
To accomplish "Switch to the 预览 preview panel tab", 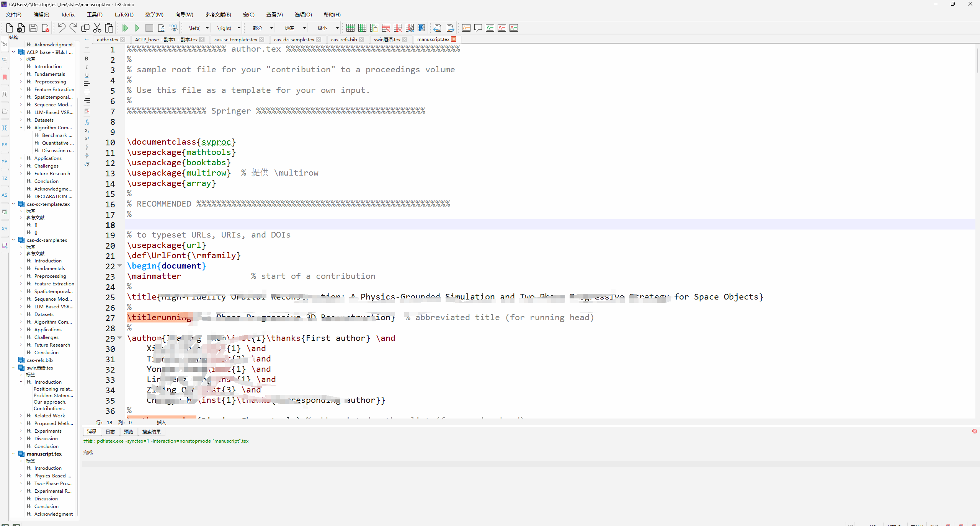I will (129, 432).
